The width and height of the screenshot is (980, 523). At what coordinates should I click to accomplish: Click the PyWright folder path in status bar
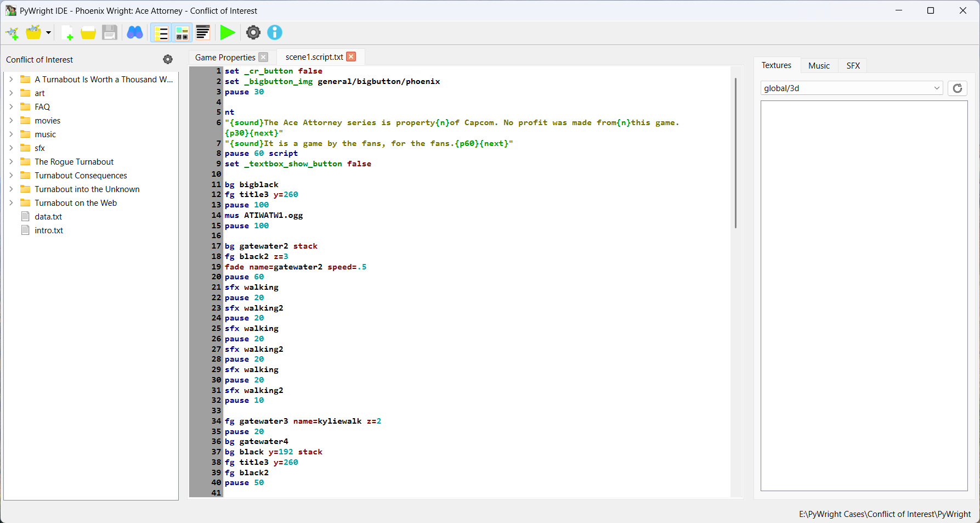point(885,514)
